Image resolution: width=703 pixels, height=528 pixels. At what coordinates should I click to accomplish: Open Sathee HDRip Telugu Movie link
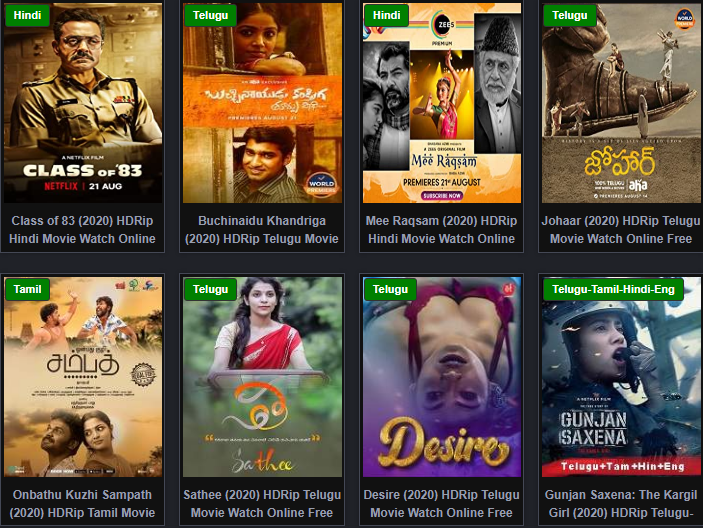[x=262, y=503]
